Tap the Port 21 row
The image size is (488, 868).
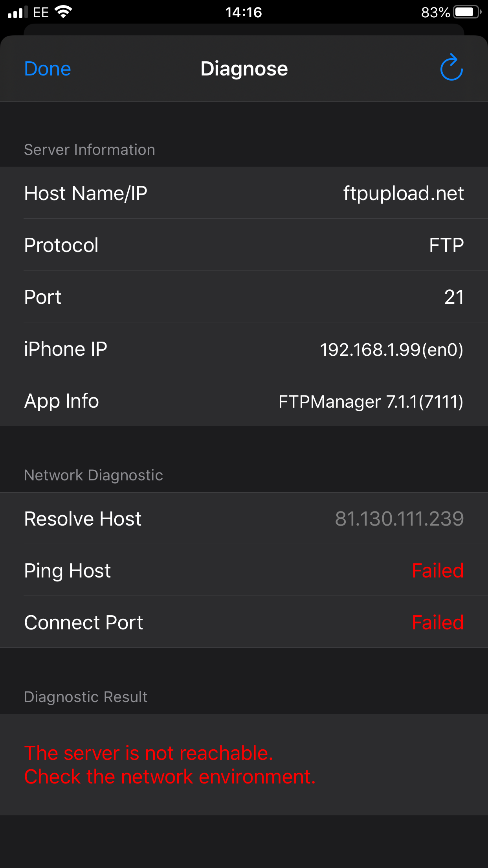click(x=244, y=297)
